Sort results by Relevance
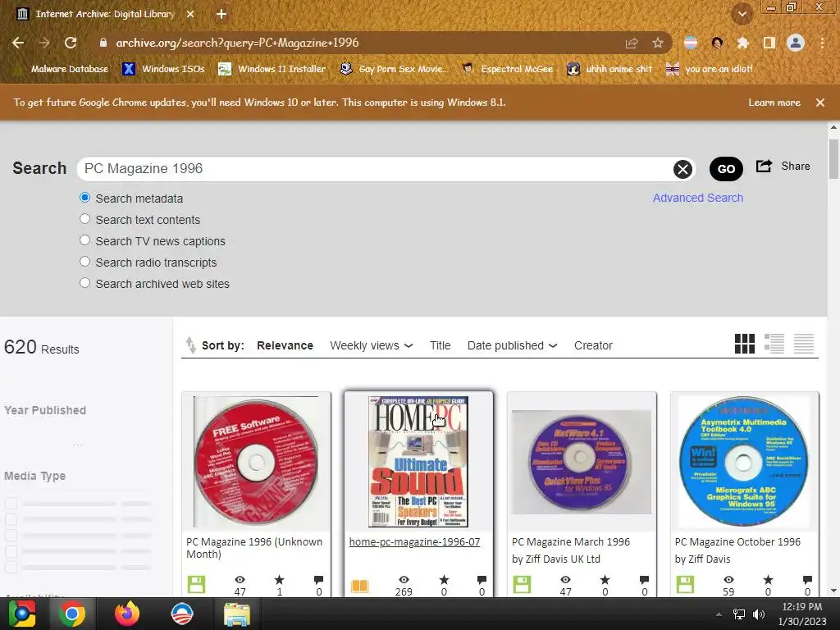Image resolution: width=840 pixels, height=630 pixels. click(285, 345)
